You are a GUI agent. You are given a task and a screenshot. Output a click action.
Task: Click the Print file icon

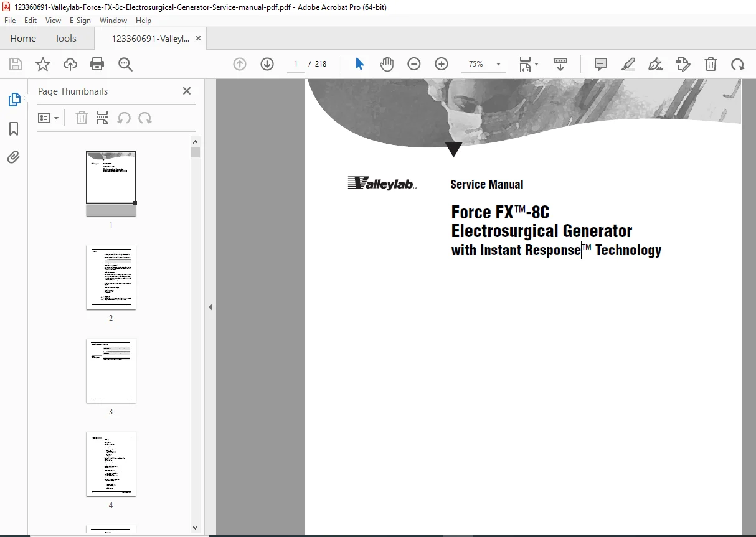97,64
